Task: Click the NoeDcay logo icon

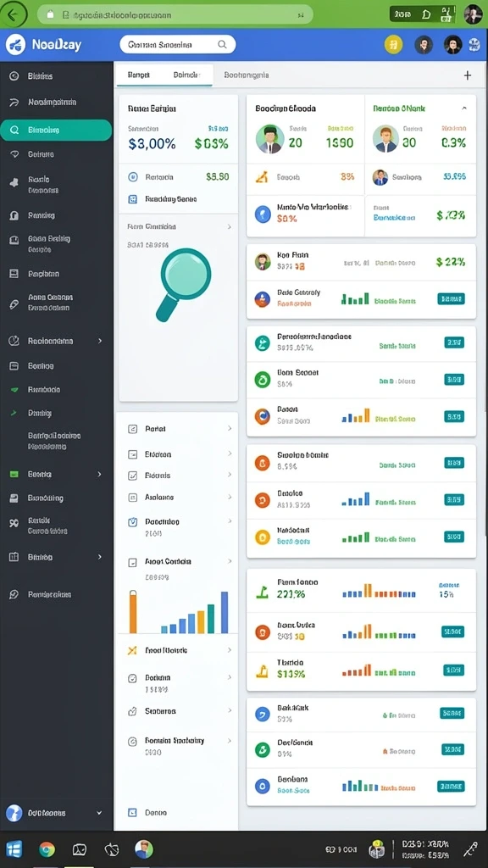Action: point(15,45)
